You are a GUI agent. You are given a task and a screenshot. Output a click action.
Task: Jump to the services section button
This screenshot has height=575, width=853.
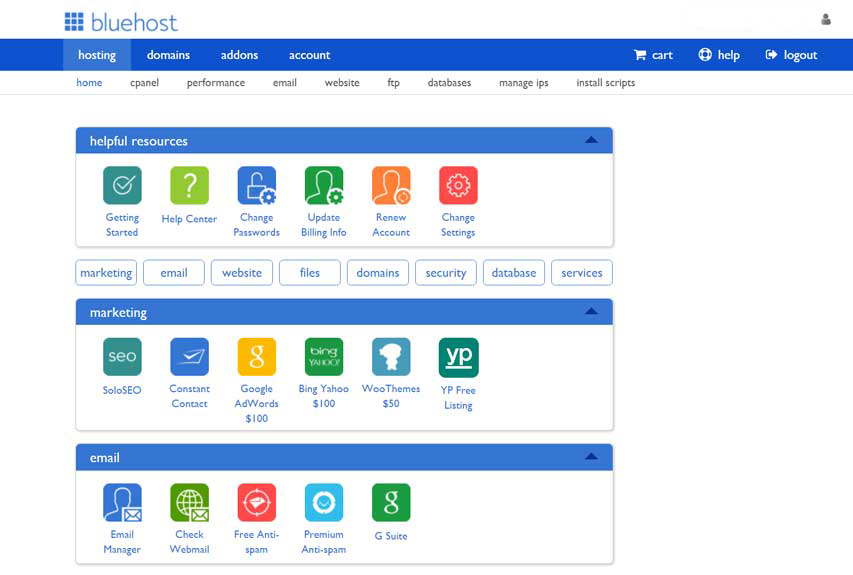tap(582, 273)
